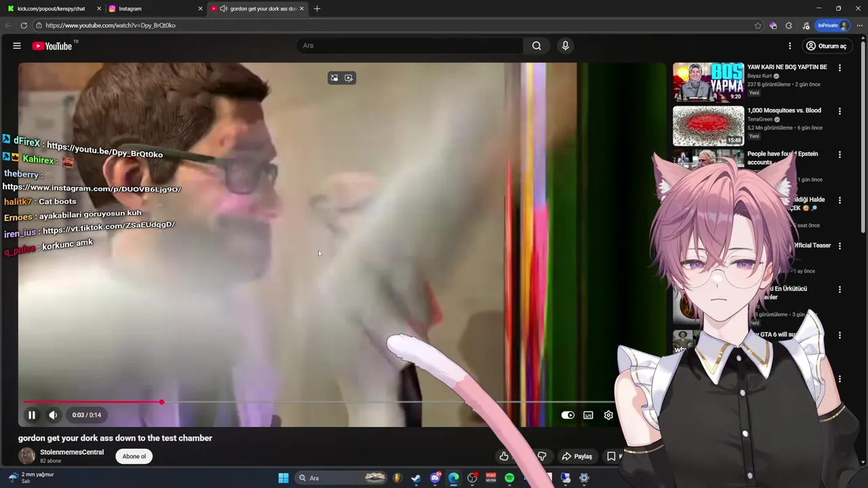Open the 1,000 Mosquitoes vs. Blood thumbnail
This screenshot has width=868, height=488.
(x=708, y=125)
